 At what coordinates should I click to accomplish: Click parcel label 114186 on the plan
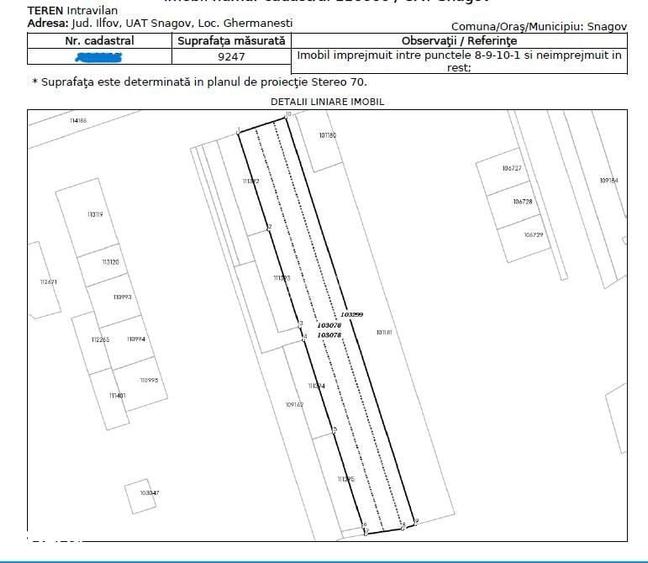(x=78, y=120)
